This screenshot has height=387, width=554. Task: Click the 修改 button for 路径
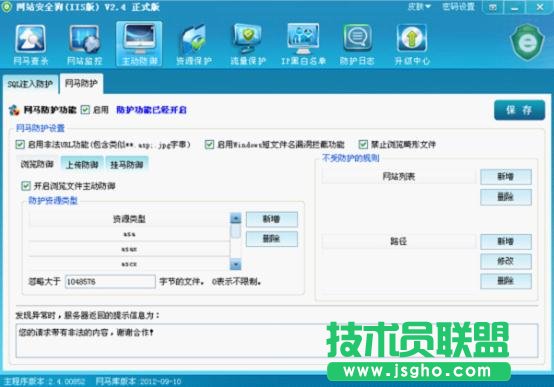tap(506, 262)
